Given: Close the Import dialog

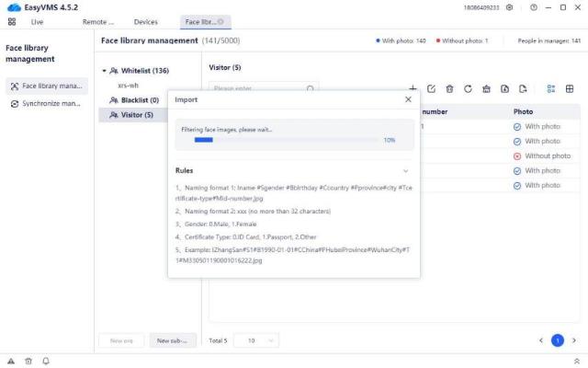Looking at the screenshot, I should click(x=408, y=98).
